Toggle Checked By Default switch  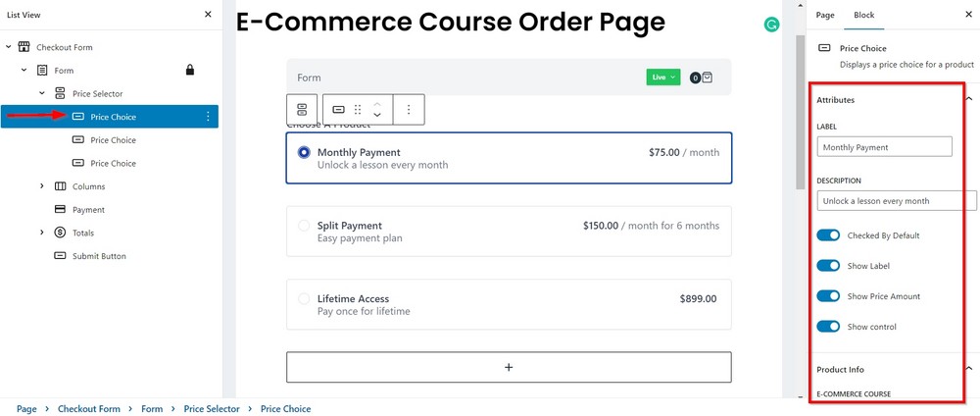coord(828,235)
